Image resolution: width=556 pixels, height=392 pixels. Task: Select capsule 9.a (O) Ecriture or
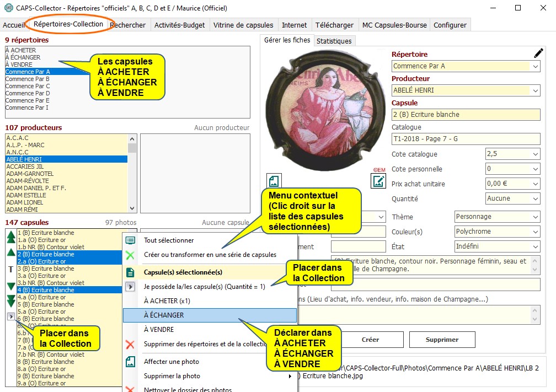pos(69,383)
